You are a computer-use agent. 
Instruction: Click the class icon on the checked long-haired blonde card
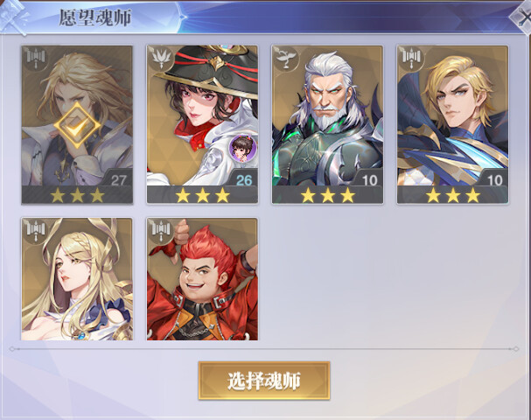pos(35,59)
